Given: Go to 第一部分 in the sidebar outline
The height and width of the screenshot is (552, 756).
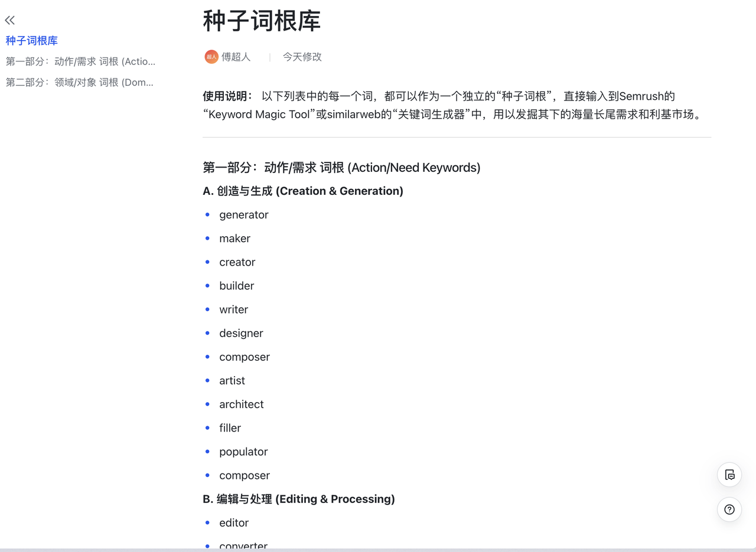Looking at the screenshot, I should pyautogui.click(x=80, y=61).
